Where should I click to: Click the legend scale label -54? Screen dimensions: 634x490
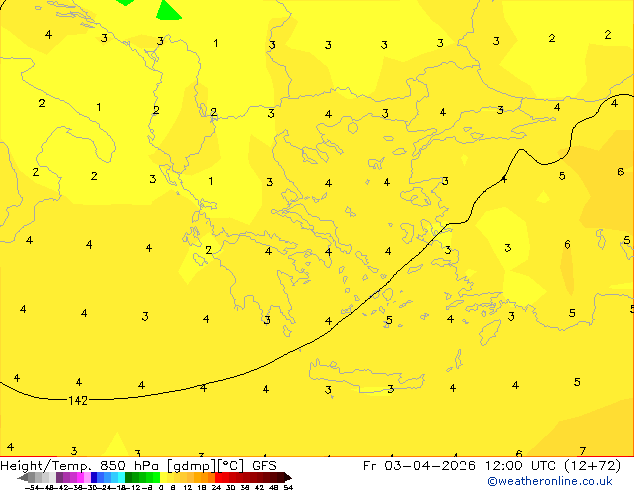point(32,487)
